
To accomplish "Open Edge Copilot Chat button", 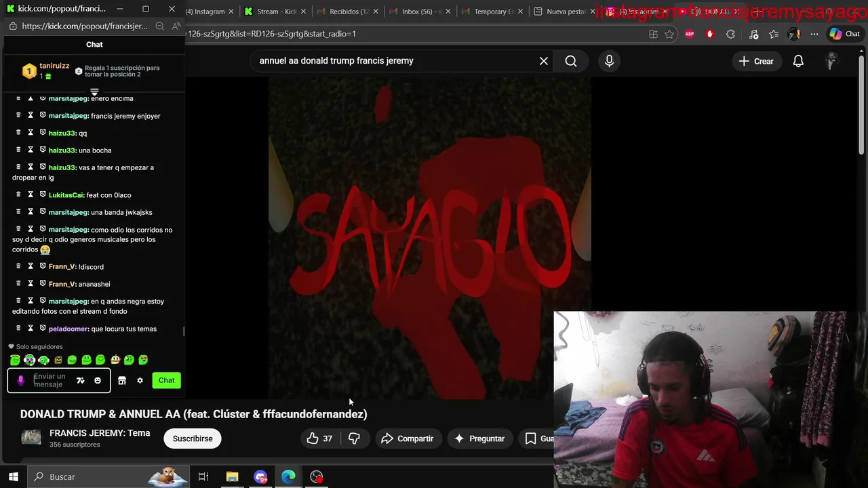I will coord(845,34).
